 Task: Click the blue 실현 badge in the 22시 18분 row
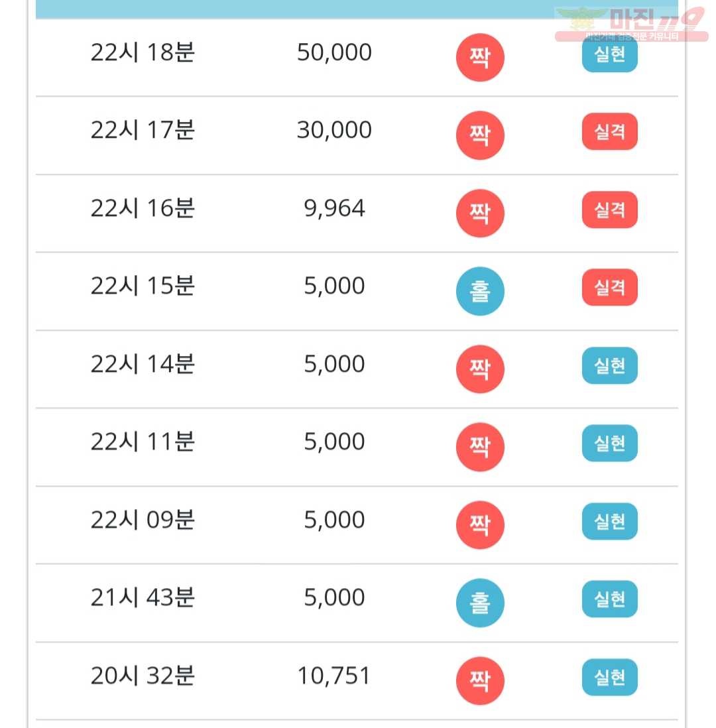pyautogui.click(x=609, y=54)
